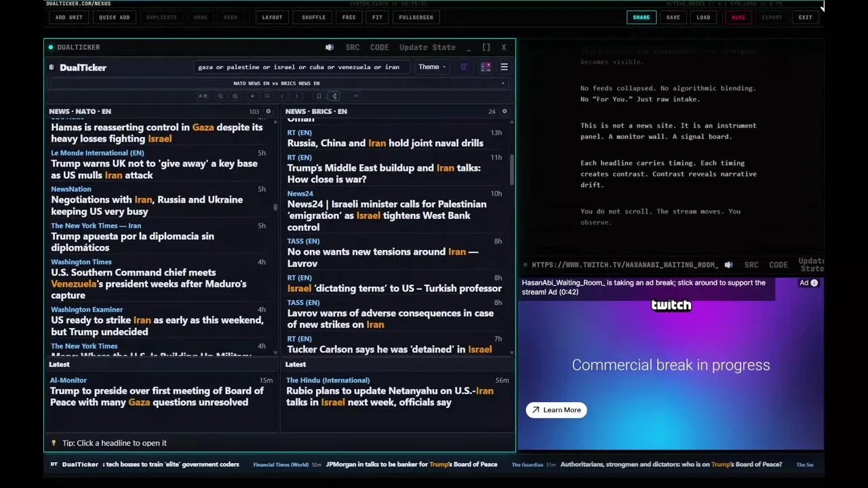This screenshot has height=488, width=868.
Task: Select the FREE layout mode
Action: coord(349,18)
